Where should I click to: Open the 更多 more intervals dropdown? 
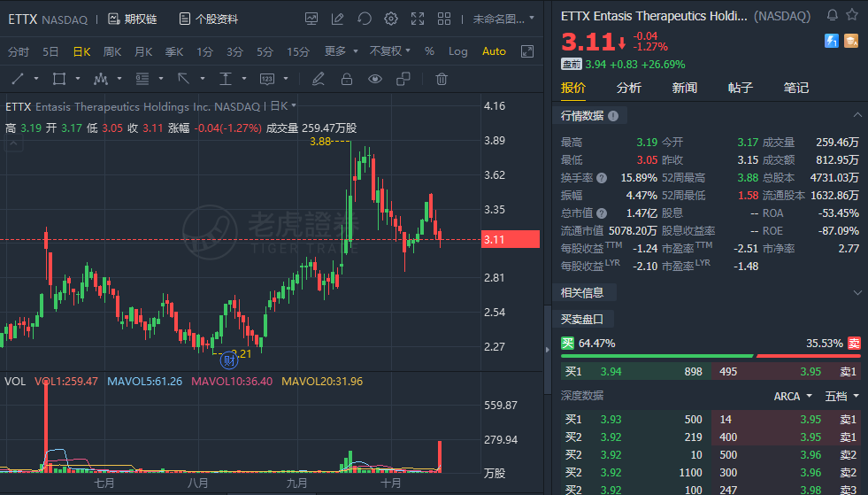(341, 51)
